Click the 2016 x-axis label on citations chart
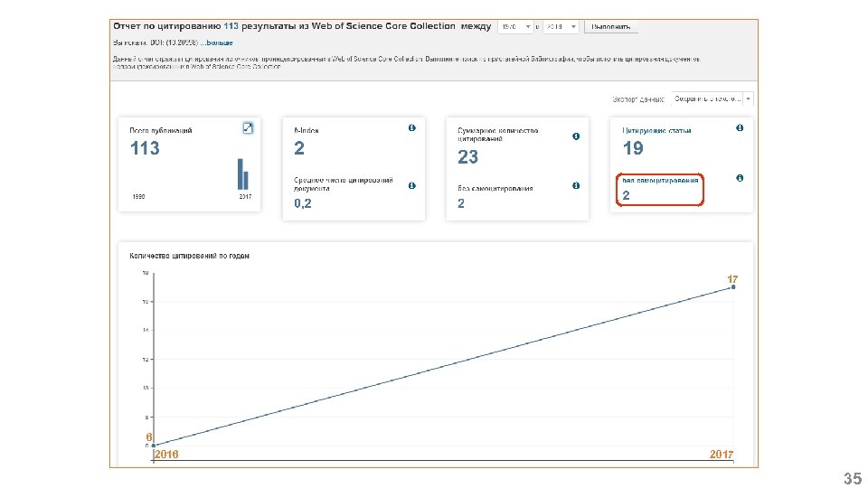Image resolution: width=868 pixels, height=488 pixels. coord(166,455)
